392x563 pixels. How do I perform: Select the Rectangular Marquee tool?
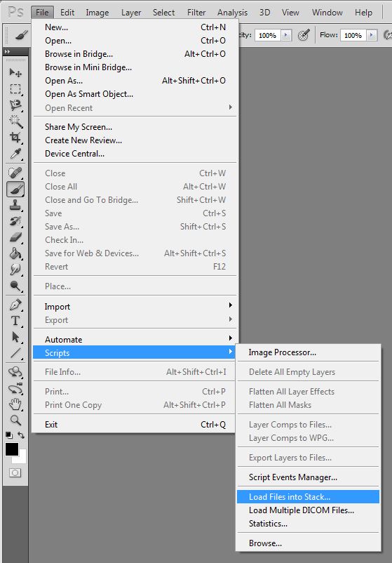pyautogui.click(x=15, y=88)
